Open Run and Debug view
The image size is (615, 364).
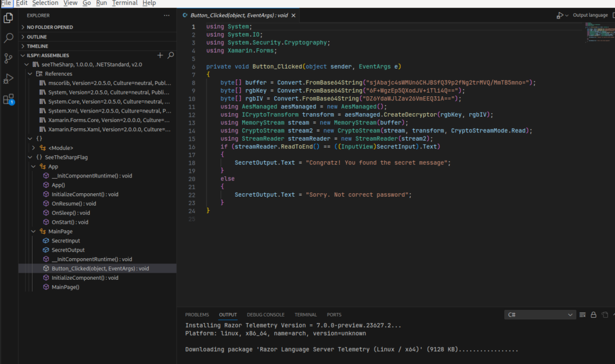pos(8,79)
